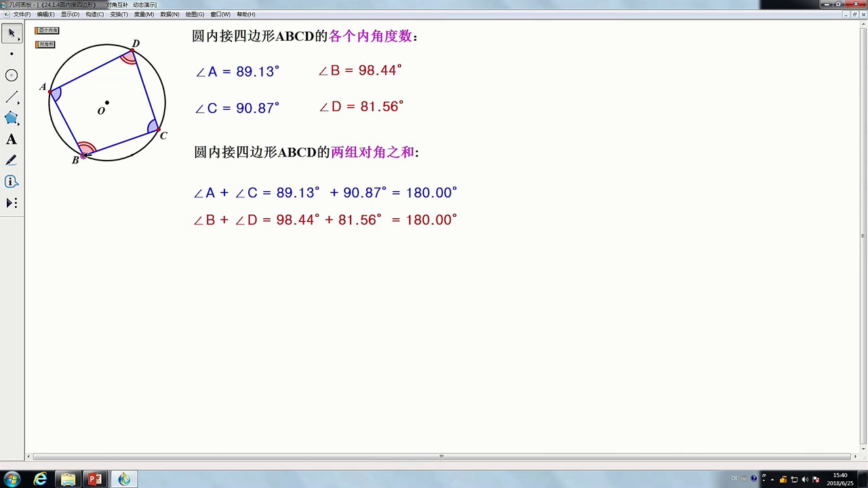Open File Explorer from taskbar
This screenshot has width=868, height=488.
[68, 479]
